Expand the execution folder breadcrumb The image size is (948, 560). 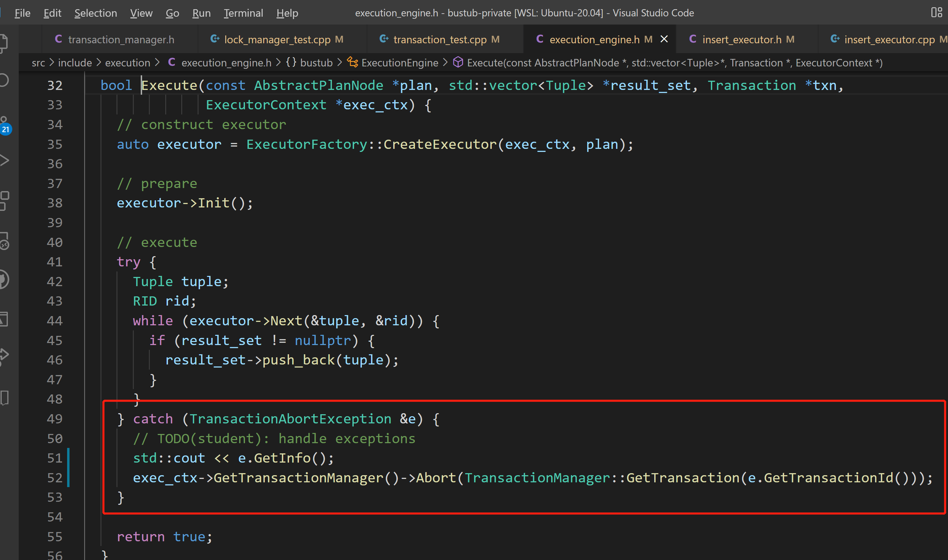click(127, 63)
